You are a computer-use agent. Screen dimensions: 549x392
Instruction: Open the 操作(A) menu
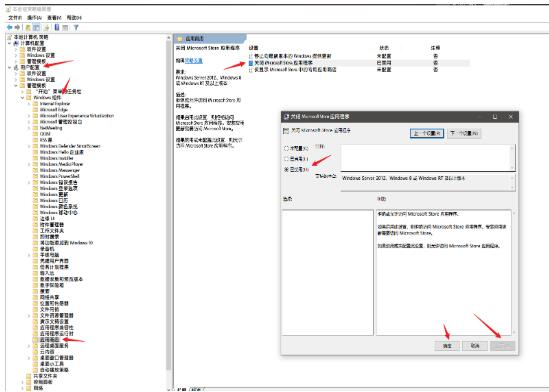pos(35,18)
